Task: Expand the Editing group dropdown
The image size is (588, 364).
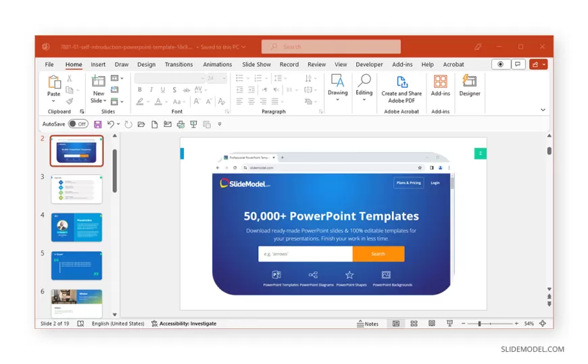Action: coord(364,100)
